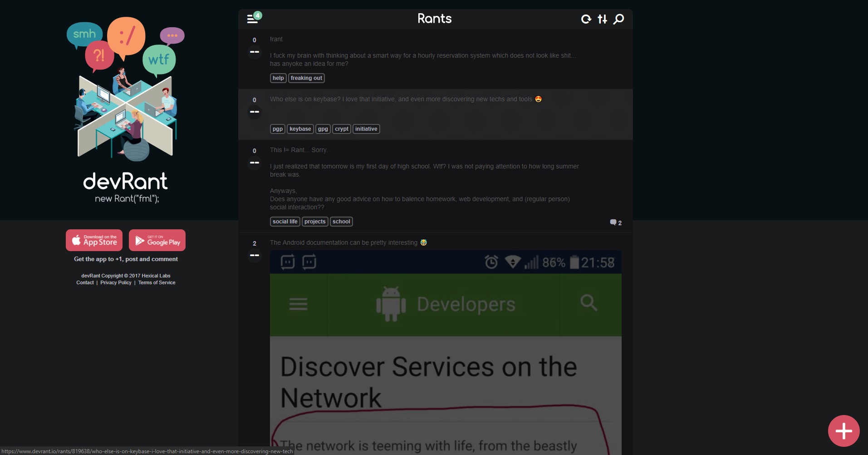Downvote the hourly reservation system rant
The image size is (868, 455).
255,52
